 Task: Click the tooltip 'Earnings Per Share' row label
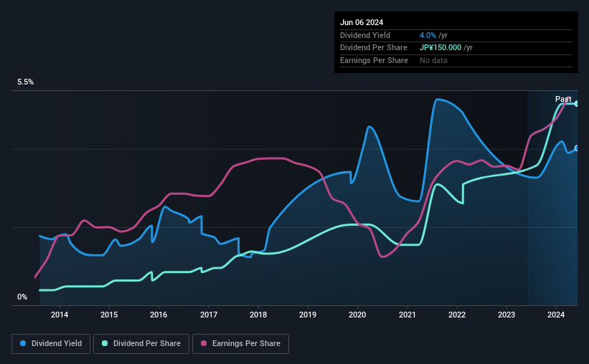374,60
